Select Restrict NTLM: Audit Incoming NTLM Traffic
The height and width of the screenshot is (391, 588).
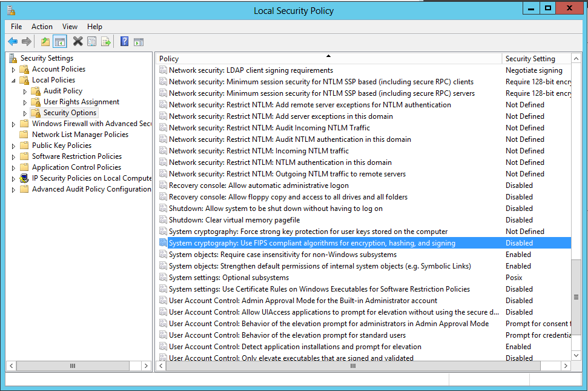269,127
